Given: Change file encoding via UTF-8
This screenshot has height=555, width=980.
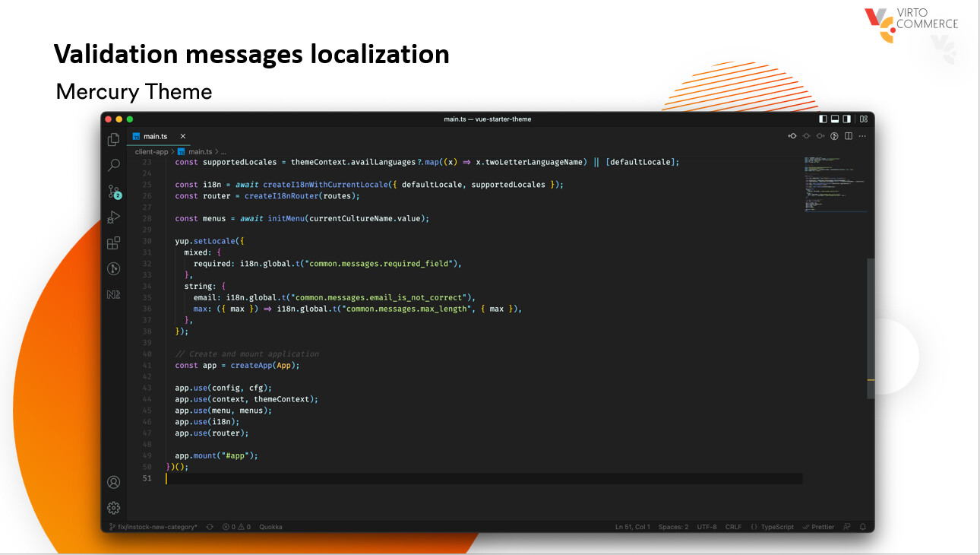Looking at the screenshot, I should point(707,527).
